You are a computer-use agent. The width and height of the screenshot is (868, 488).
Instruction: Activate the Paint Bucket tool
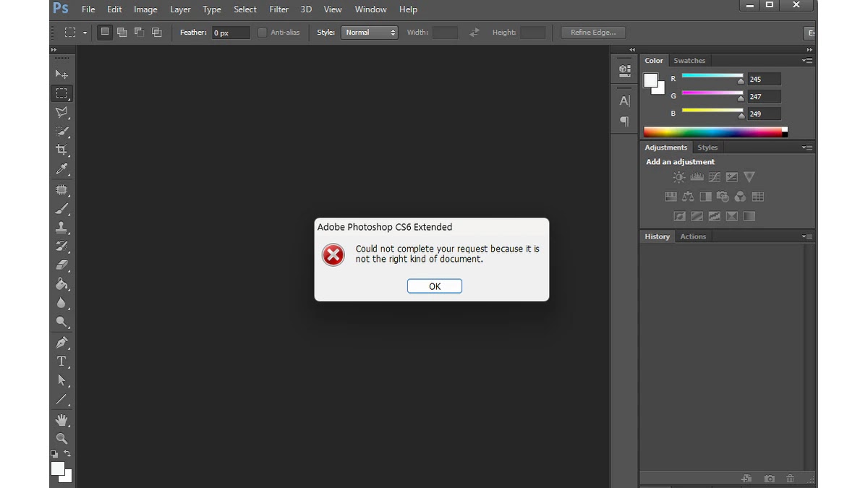[61, 284]
